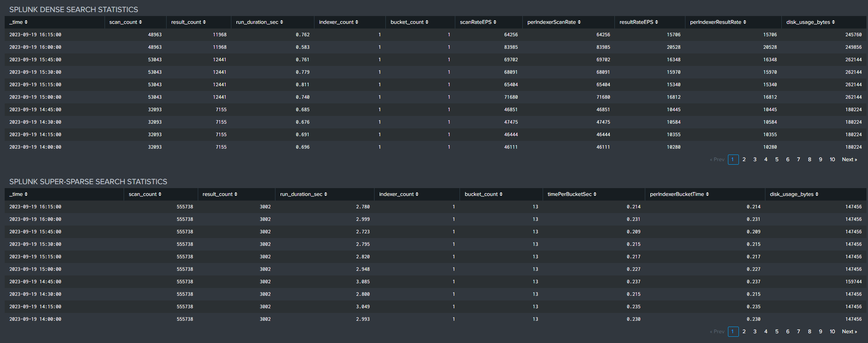Click disk usage value 245760
The image size is (868, 343).
coord(854,35)
